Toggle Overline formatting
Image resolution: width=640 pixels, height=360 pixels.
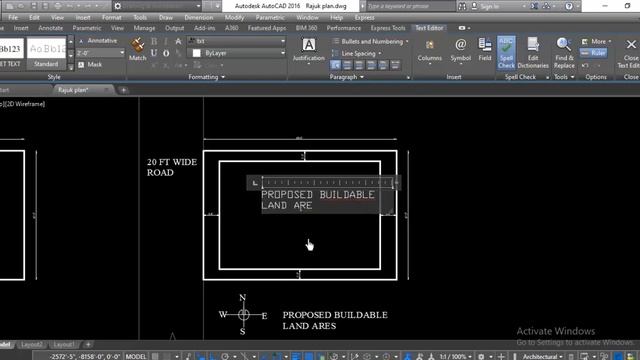pos(166,53)
